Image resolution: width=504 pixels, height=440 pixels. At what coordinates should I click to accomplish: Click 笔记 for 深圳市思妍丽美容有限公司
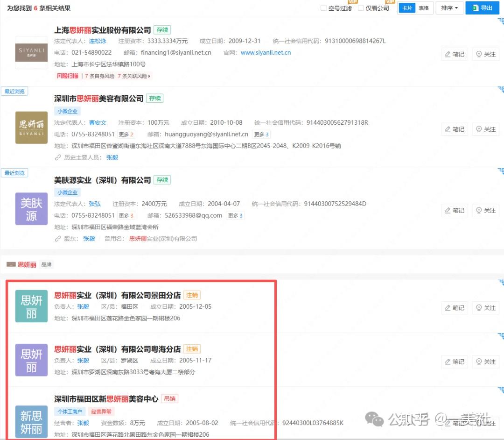click(455, 129)
